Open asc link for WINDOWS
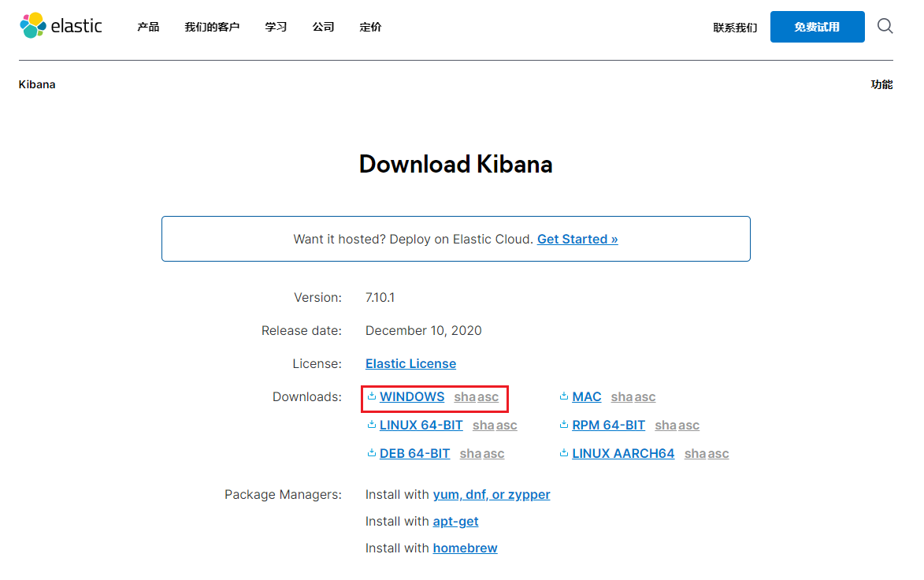Screen dimensions: 924x580 point(488,397)
